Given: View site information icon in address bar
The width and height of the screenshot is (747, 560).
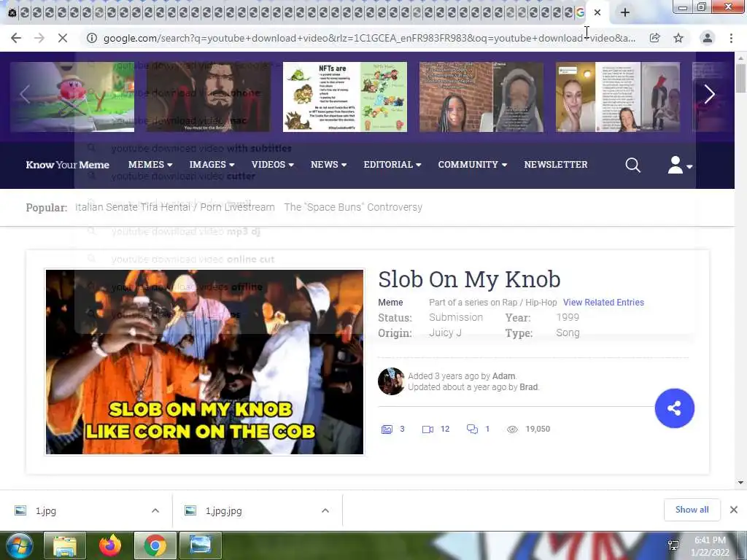Looking at the screenshot, I should (91, 38).
